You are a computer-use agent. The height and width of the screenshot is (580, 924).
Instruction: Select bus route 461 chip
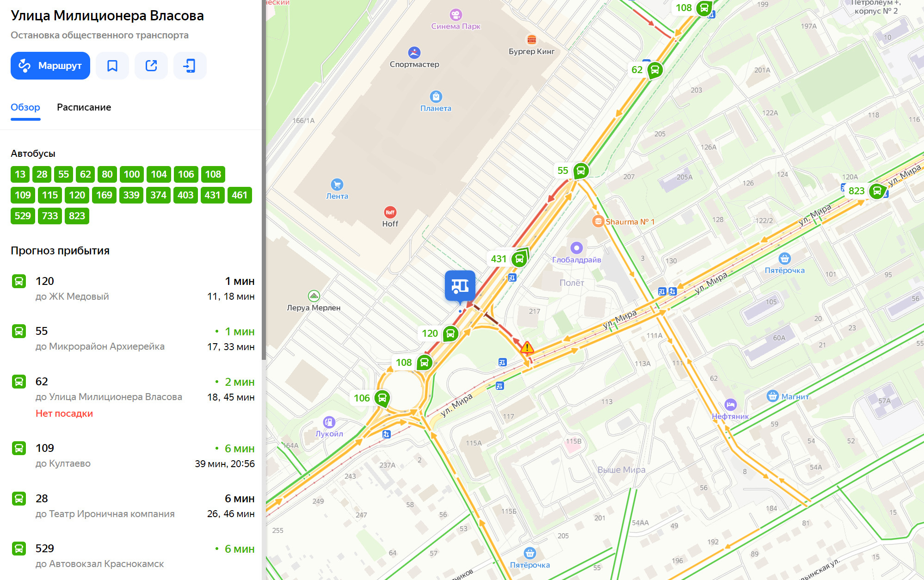240,195
